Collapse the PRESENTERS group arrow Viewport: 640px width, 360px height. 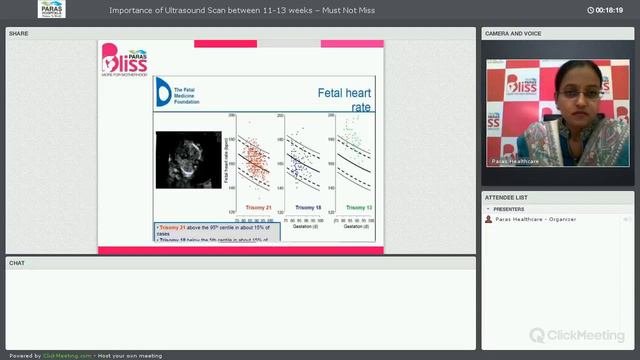click(488, 209)
